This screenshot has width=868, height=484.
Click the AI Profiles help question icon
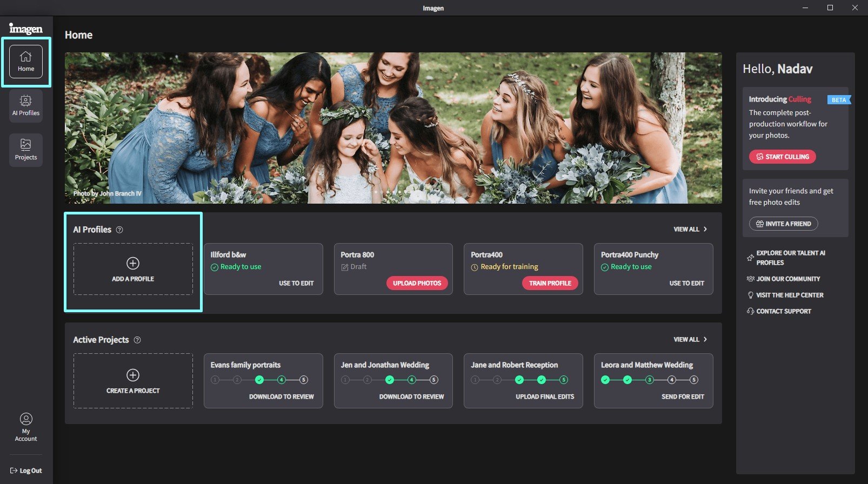pos(119,230)
